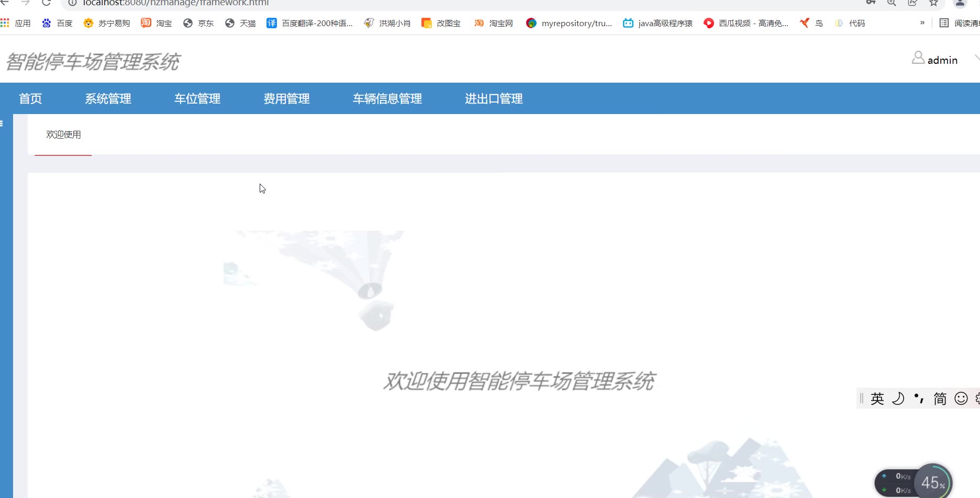This screenshot has height=498, width=980.
Task: Open the IME emoji smiley icon
Action: point(961,399)
